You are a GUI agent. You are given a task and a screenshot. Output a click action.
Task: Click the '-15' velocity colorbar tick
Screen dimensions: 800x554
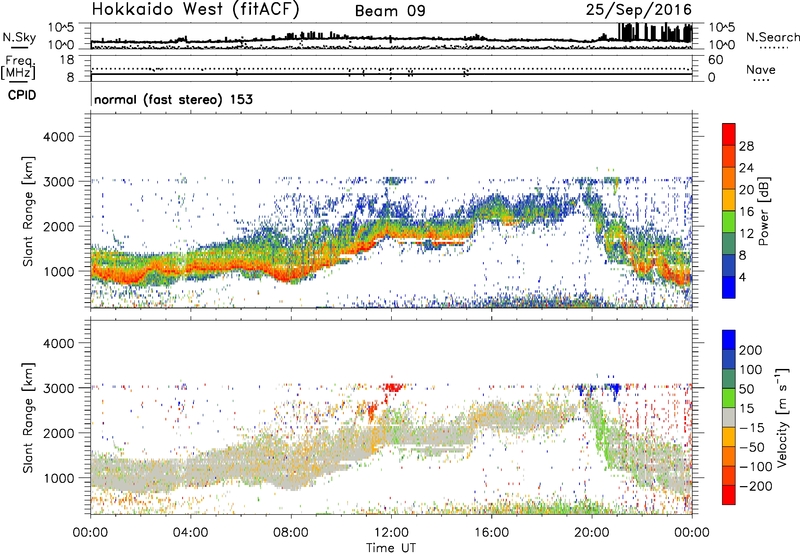pos(752,428)
